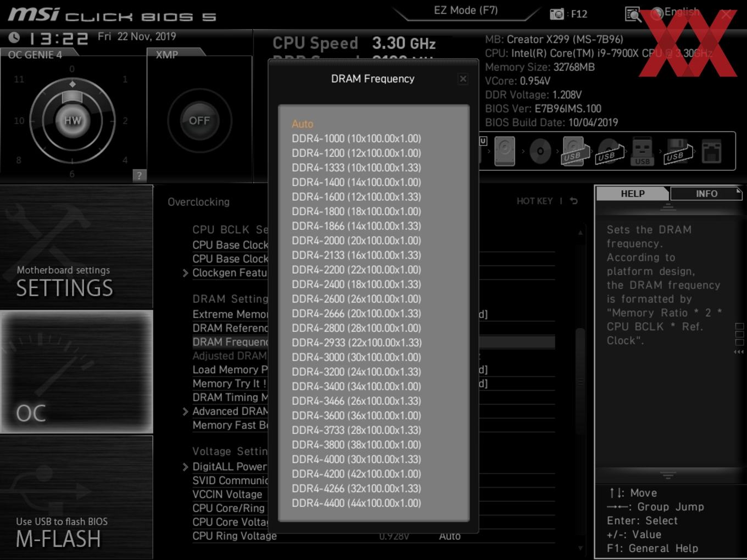Select DDR4-2666 (20x100.00x1.33)
This screenshot has height=560, width=747.
(x=356, y=313)
